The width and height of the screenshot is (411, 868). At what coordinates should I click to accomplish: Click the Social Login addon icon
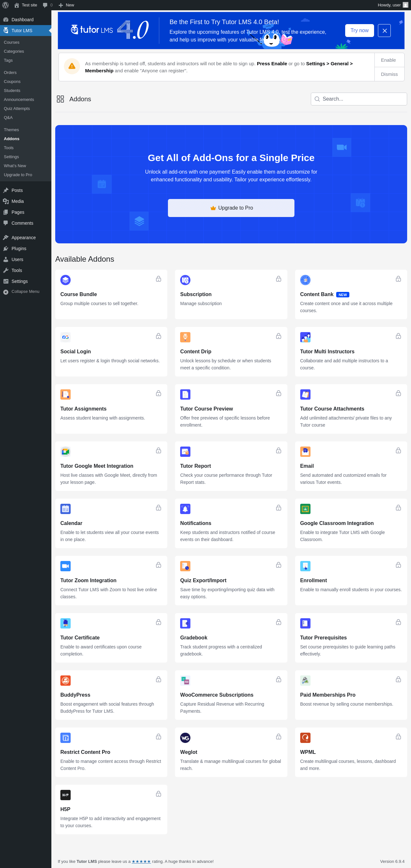tap(65, 337)
